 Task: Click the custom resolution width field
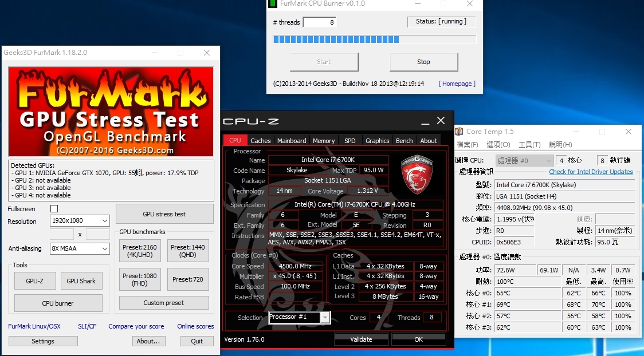pos(62,234)
